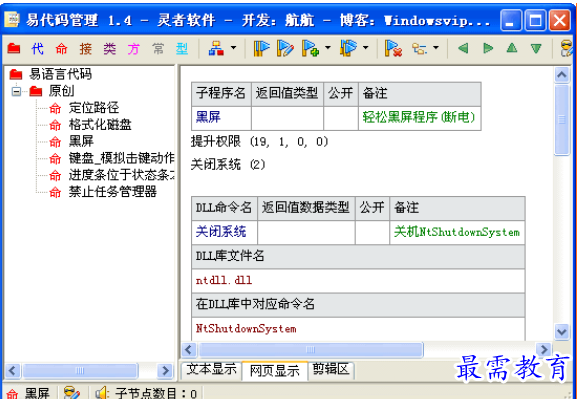The image size is (578, 399).
Task: Switch to the 剪辑区 tab
Action: pos(331,369)
